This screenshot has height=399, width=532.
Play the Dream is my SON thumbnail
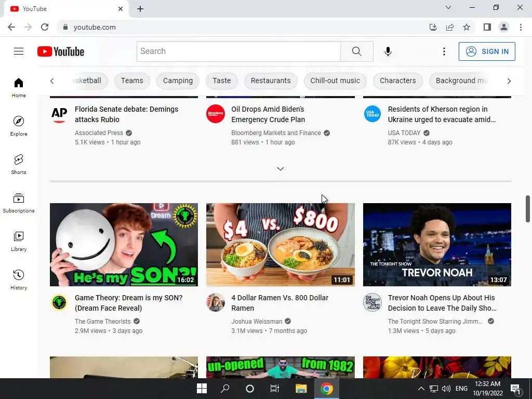click(124, 245)
